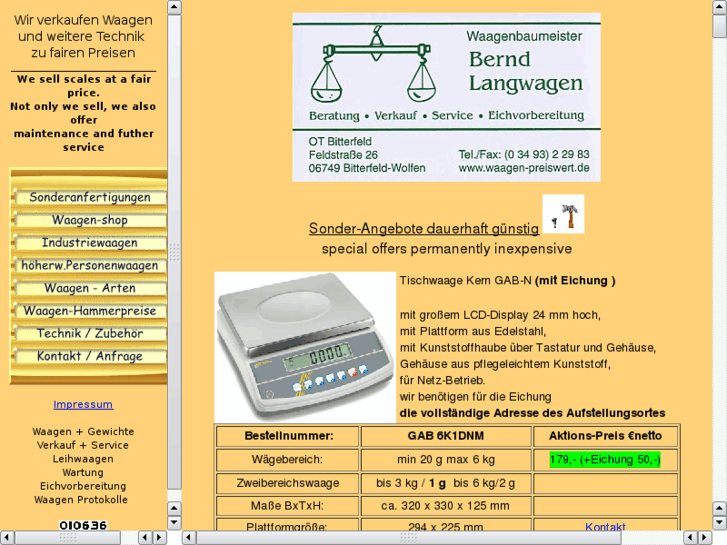
Task: Click the Leihwaagen text in the sidebar
Action: click(83, 459)
